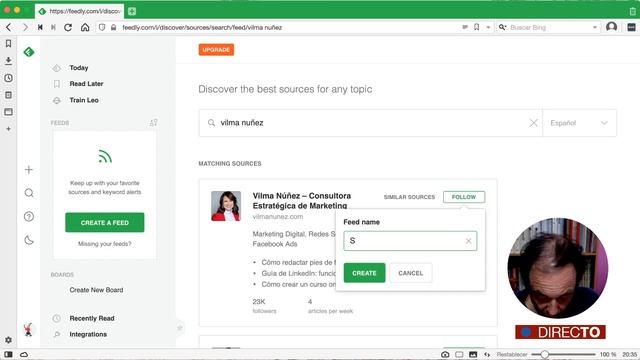This screenshot has height=360, width=640.
Task: Open the window panel icon
Action: point(8,112)
